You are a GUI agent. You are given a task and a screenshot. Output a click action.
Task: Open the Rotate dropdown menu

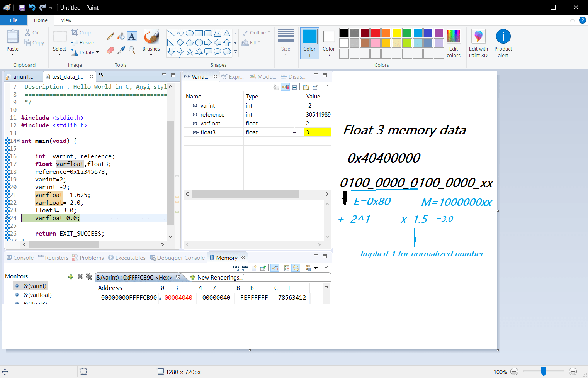pos(87,53)
